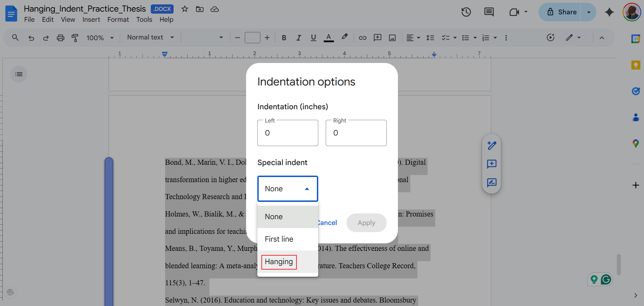Viewport: 644px width, 306px height.
Task: Open the File menu
Action: click(29, 20)
